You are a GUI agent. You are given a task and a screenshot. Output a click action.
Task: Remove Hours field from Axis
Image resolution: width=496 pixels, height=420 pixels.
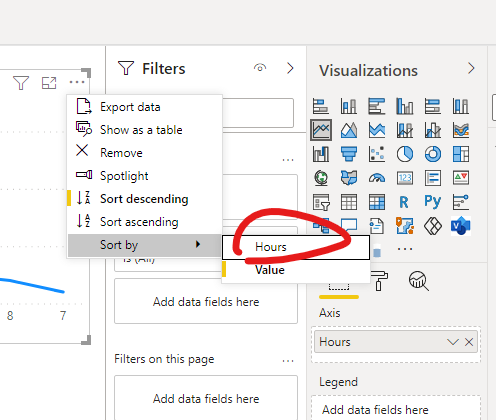[469, 342]
